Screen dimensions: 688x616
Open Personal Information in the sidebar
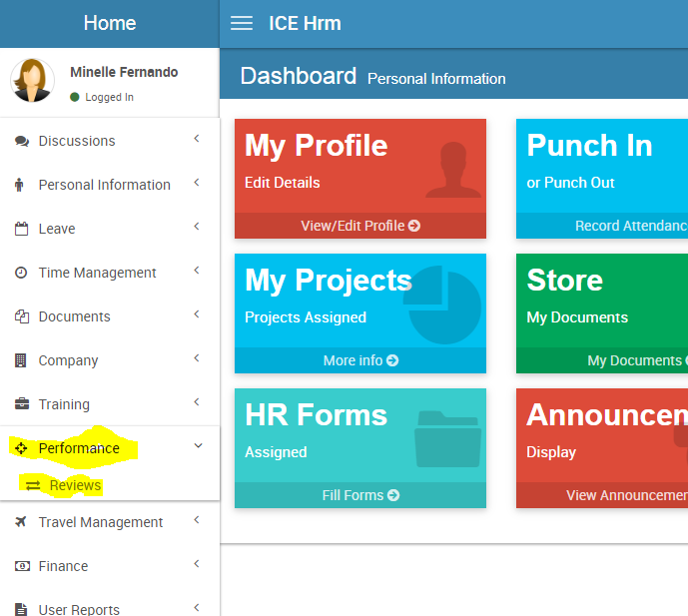[110, 185]
